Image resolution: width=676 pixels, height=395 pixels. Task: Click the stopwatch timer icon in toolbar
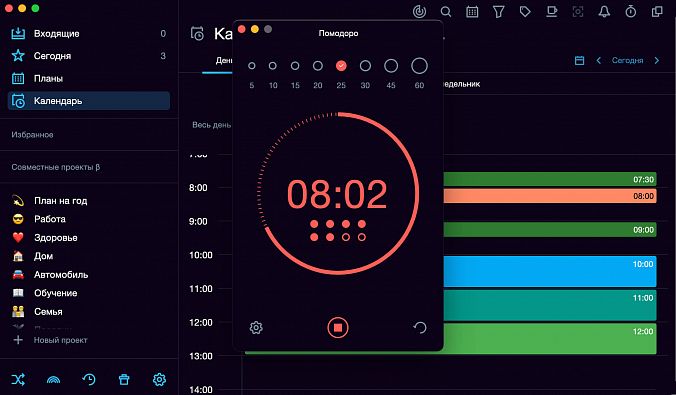[630, 12]
